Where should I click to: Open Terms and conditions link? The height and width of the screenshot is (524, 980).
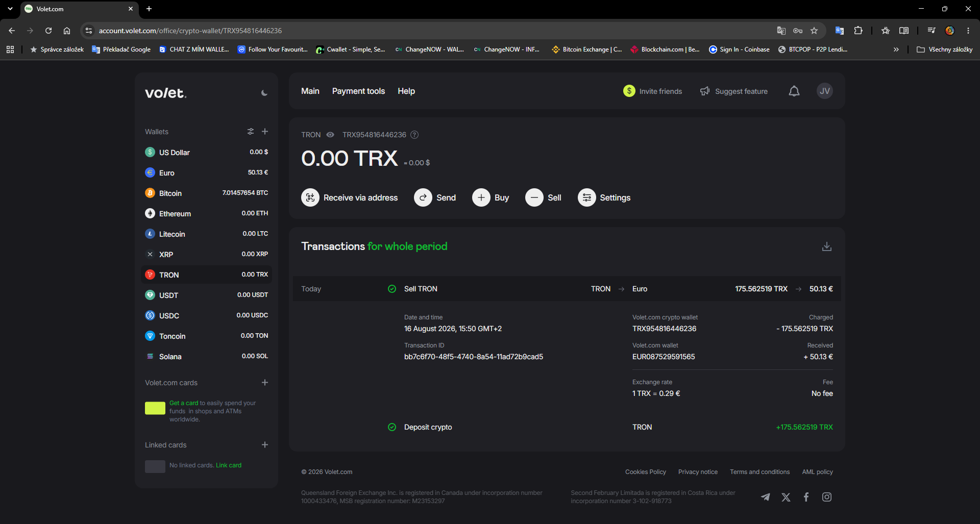coord(759,472)
